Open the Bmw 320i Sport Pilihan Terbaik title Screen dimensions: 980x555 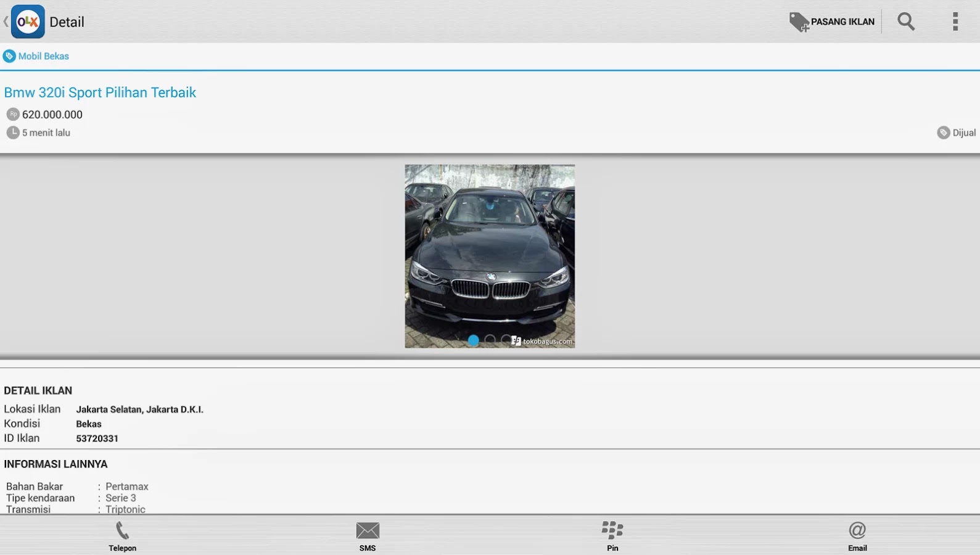[x=100, y=92]
